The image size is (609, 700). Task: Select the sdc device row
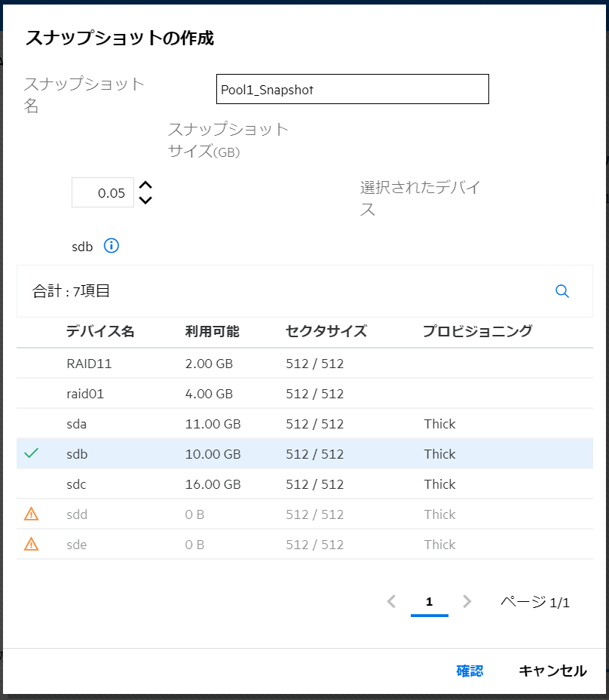coord(304,484)
